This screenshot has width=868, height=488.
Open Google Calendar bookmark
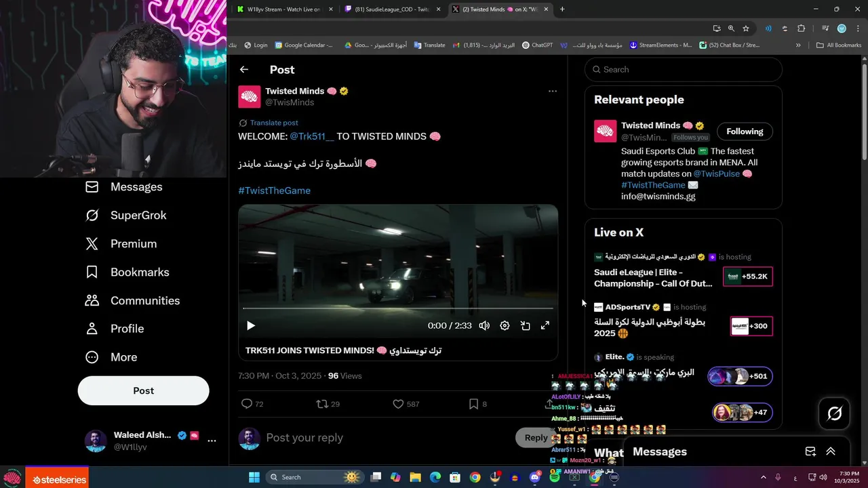[304, 45]
